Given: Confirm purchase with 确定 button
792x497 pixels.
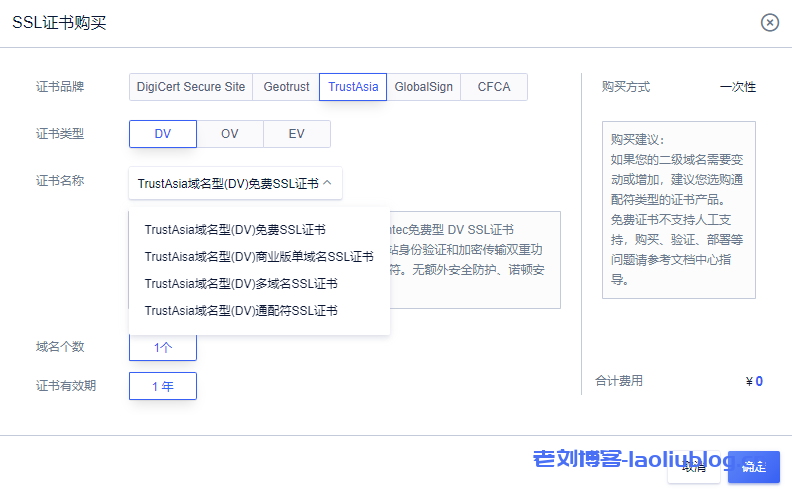Looking at the screenshot, I should pos(754,467).
